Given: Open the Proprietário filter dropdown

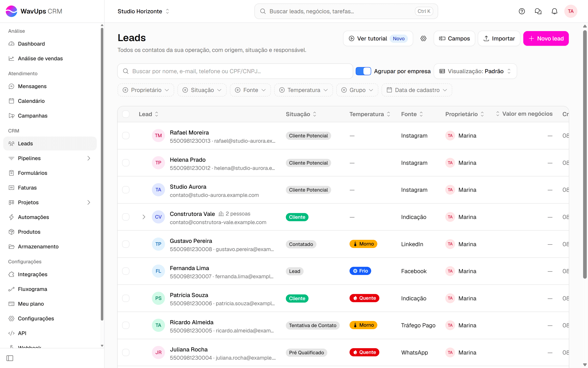Looking at the screenshot, I should 146,90.
